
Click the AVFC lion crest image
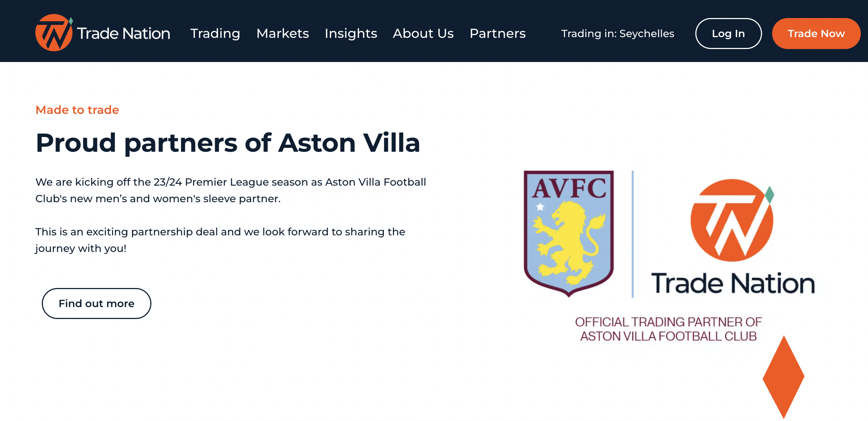point(569,234)
